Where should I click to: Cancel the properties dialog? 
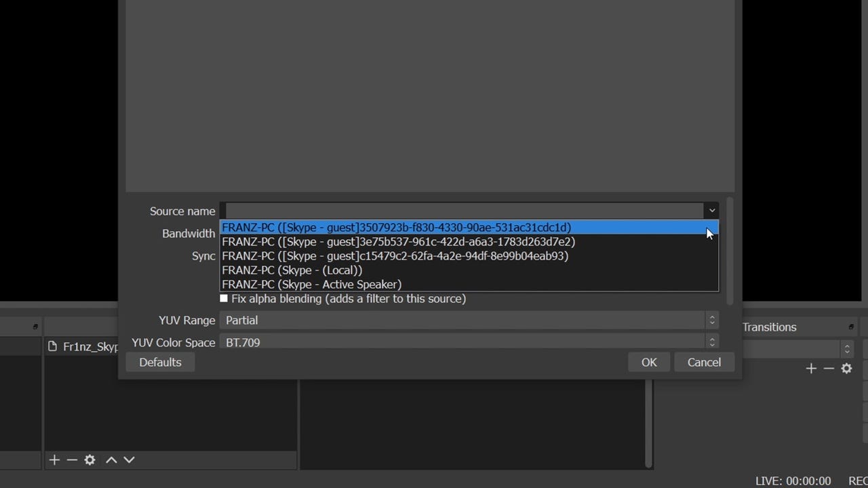click(x=704, y=362)
